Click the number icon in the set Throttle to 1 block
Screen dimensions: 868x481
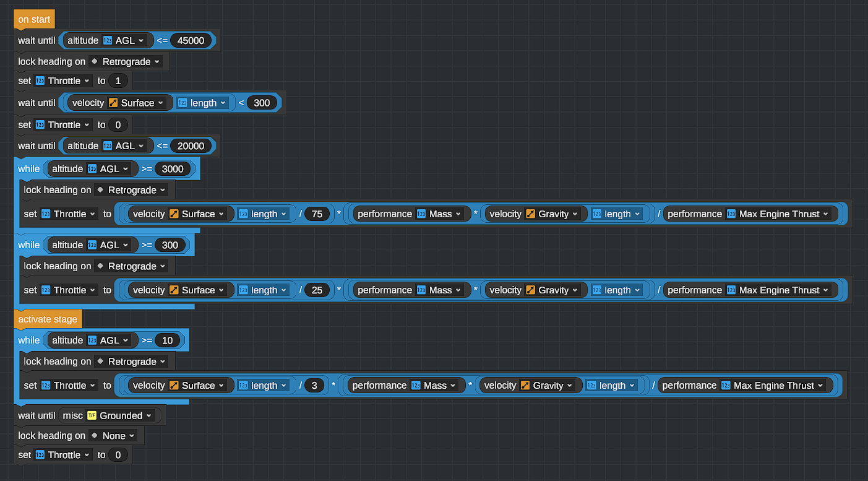click(40, 81)
